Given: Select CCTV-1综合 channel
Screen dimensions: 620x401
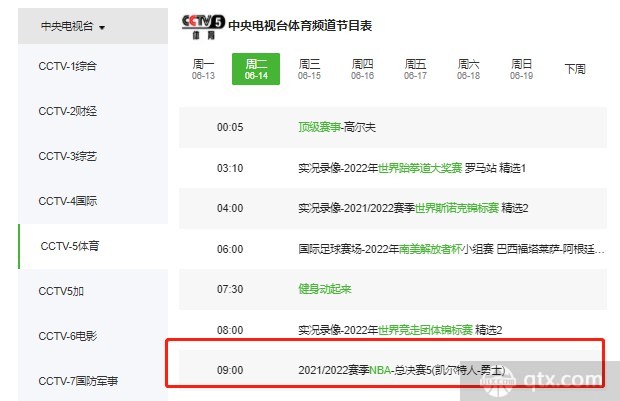Looking at the screenshot, I should coord(67,66).
